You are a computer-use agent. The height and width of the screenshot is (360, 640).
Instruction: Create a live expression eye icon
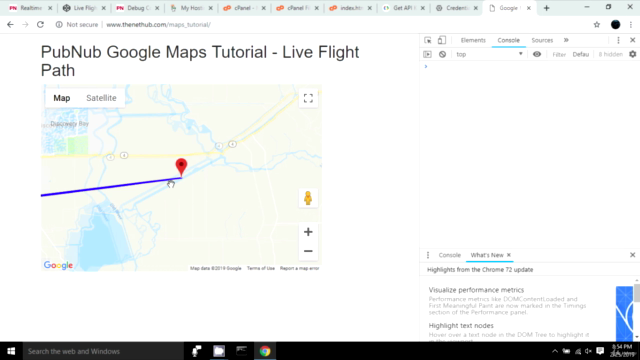click(537, 54)
